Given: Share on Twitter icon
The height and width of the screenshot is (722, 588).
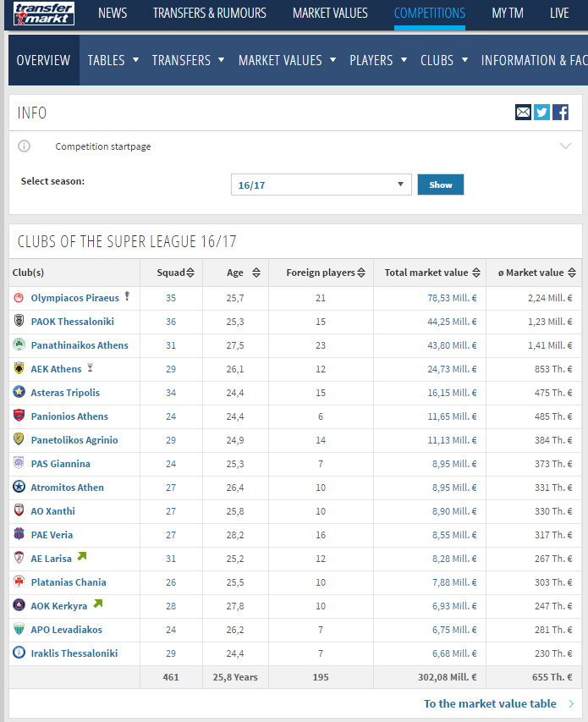Looking at the screenshot, I should click(541, 113).
